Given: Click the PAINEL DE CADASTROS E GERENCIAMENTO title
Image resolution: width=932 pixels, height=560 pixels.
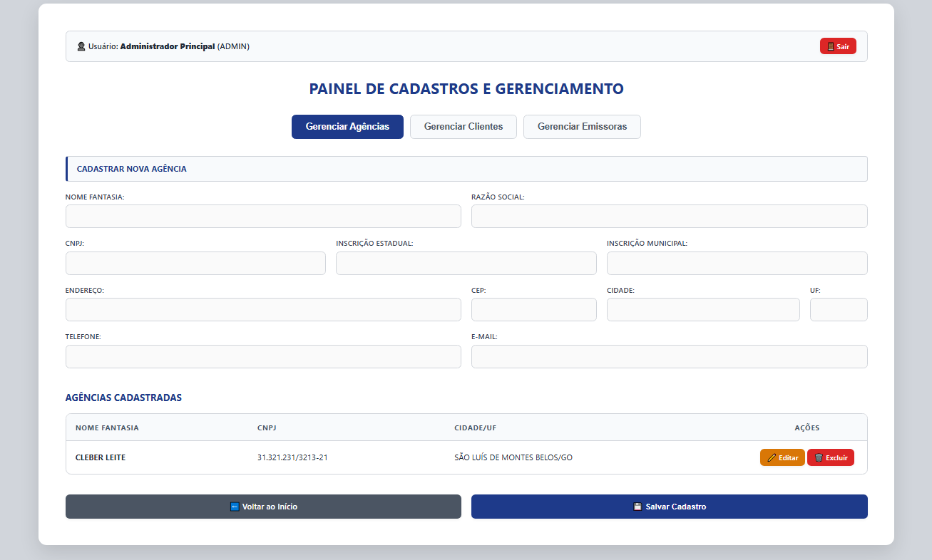Looking at the screenshot, I should [x=466, y=89].
